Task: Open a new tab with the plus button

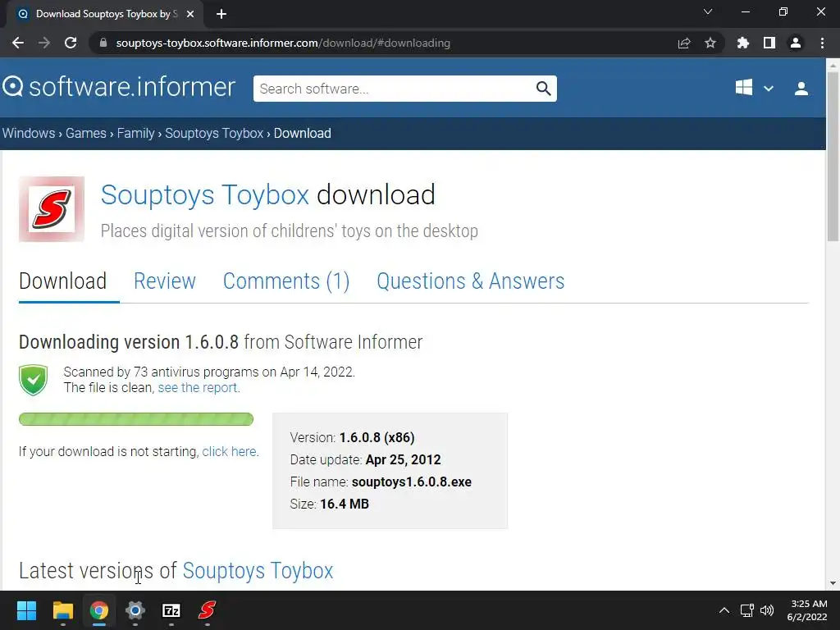Action: 221,14
